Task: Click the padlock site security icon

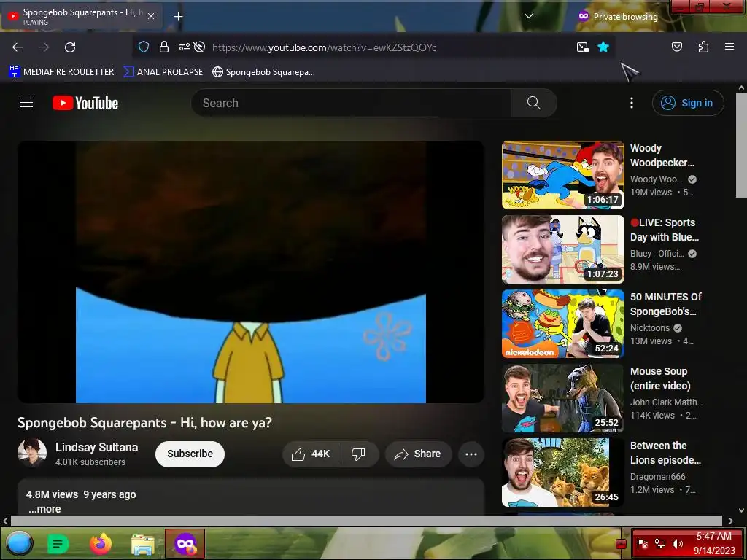Action: coord(164,47)
